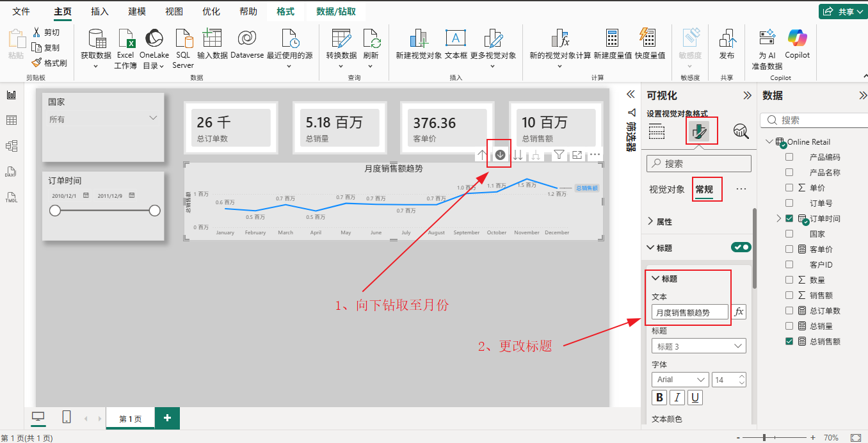
Task: Click the drill up arrow on chart
Action: (x=482, y=154)
